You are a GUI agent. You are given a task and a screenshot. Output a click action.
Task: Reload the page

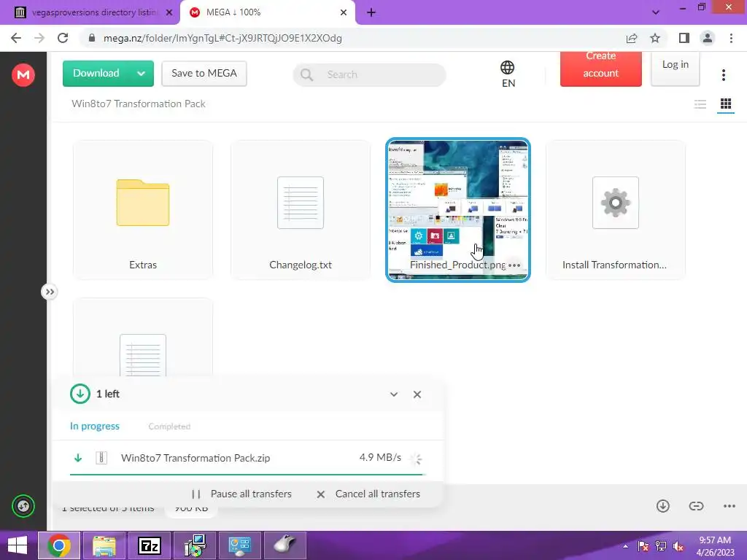coord(63,38)
